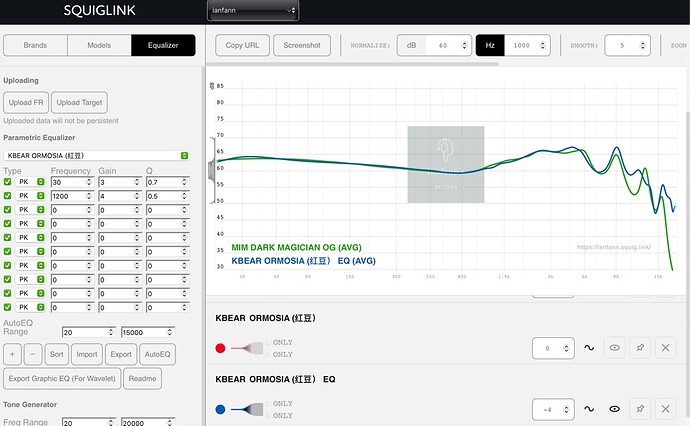Select Hz normalization mode
Viewport: 690px width, 426px height.
click(x=490, y=45)
